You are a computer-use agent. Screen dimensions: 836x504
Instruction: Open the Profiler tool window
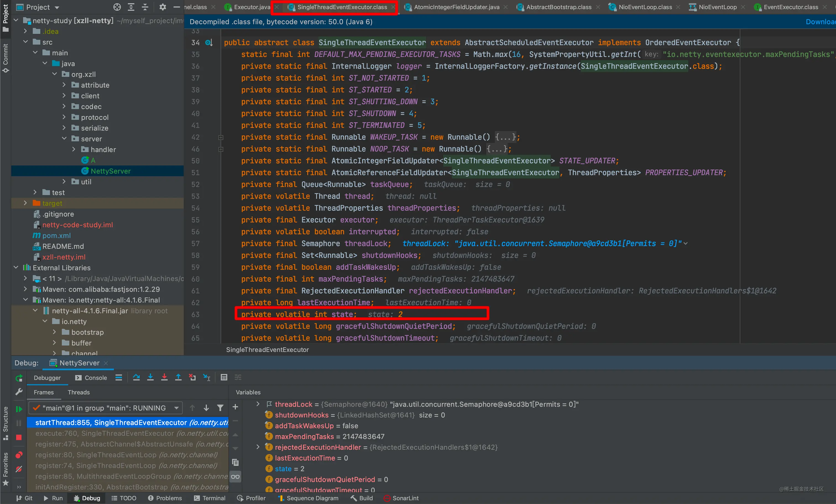click(x=251, y=498)
